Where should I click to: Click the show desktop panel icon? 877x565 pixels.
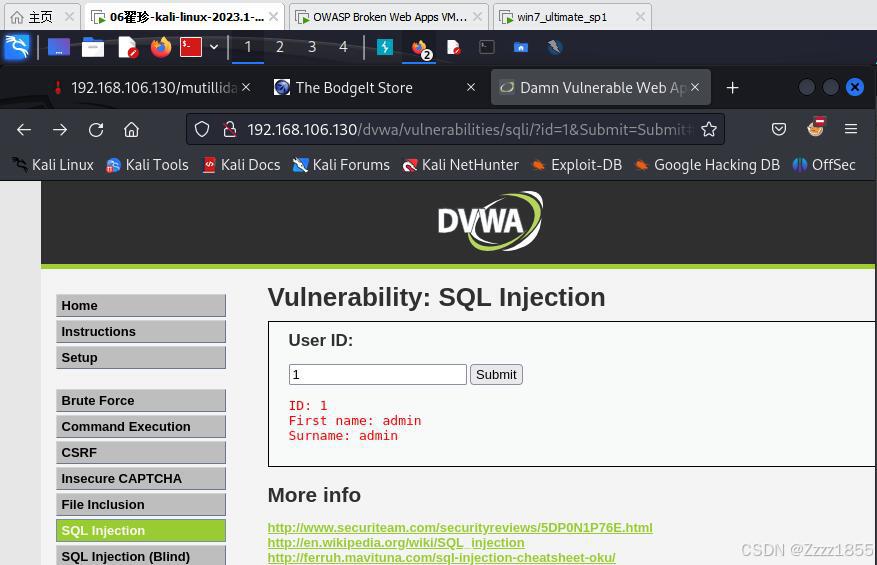click(59, 47)
